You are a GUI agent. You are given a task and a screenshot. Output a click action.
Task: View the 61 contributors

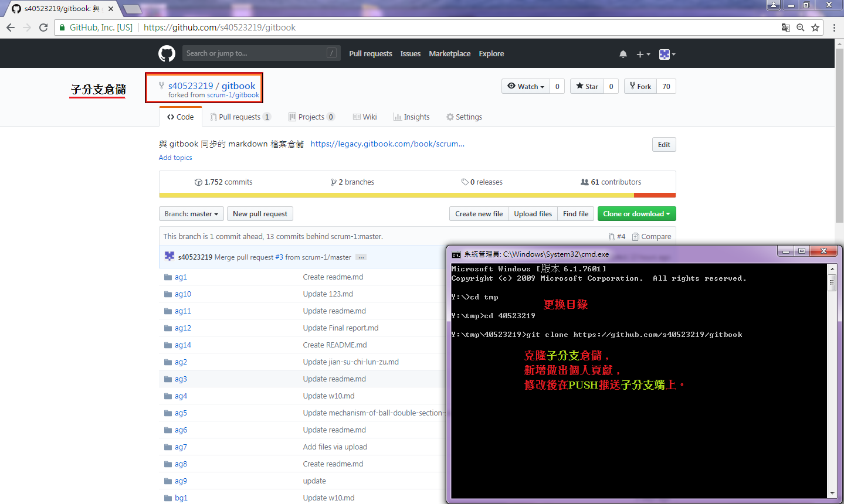click(611, 182)
